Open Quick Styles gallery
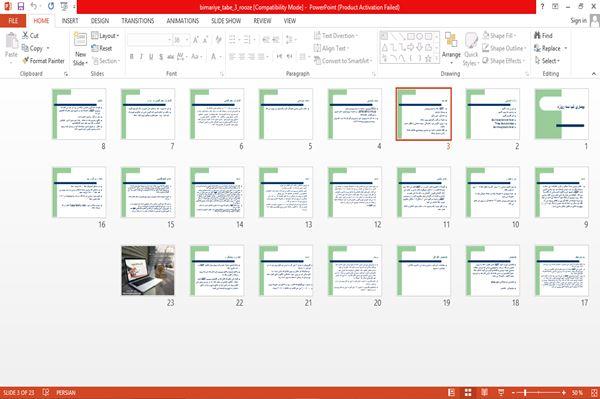600x399 pixels. tap(471, 49)
